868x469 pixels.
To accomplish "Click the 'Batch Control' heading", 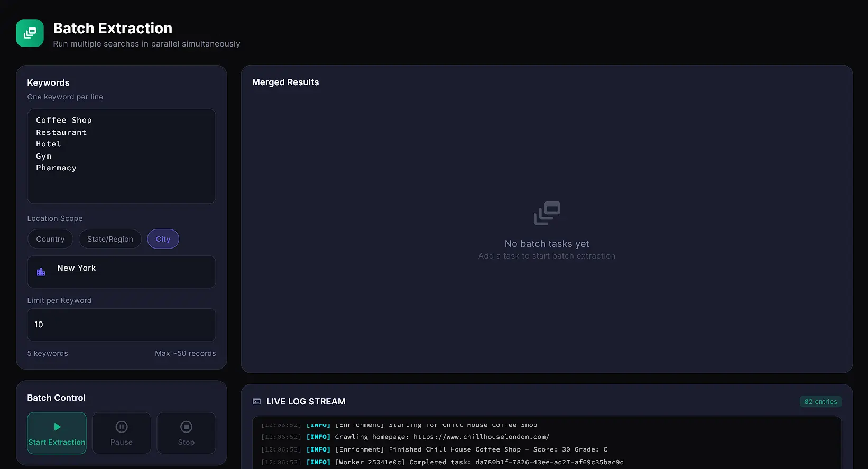I will (x=56, y=398).
